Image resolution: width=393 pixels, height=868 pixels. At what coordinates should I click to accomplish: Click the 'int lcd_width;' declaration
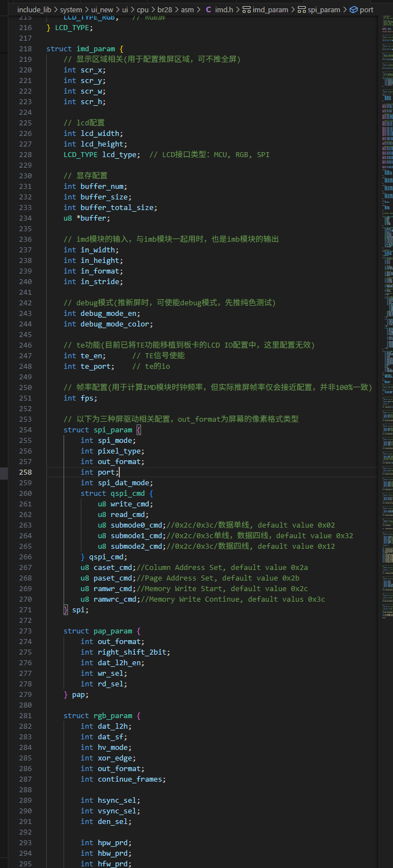(93, 133)
